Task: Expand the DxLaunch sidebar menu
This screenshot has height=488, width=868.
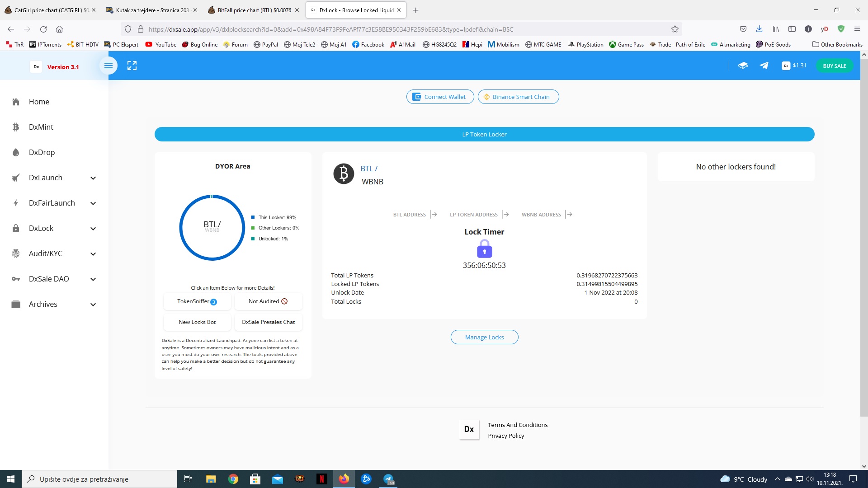Action: click(x=93, y=178)
